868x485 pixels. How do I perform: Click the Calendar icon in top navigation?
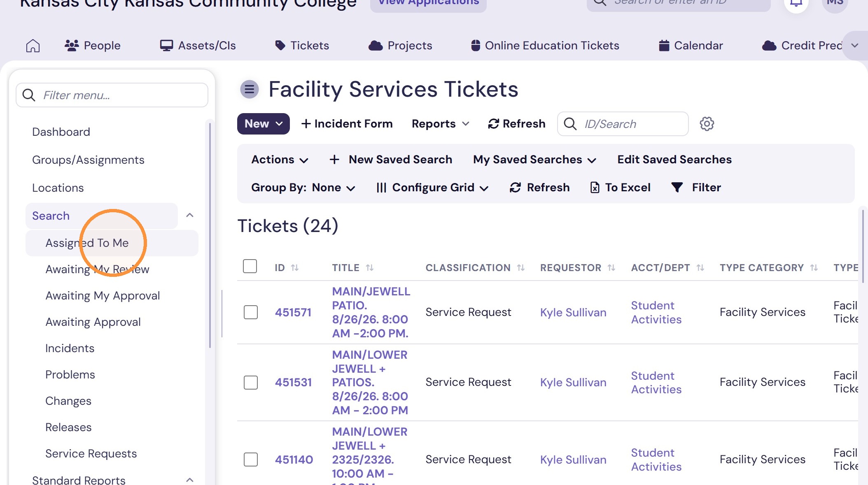[x=664, y=46]
